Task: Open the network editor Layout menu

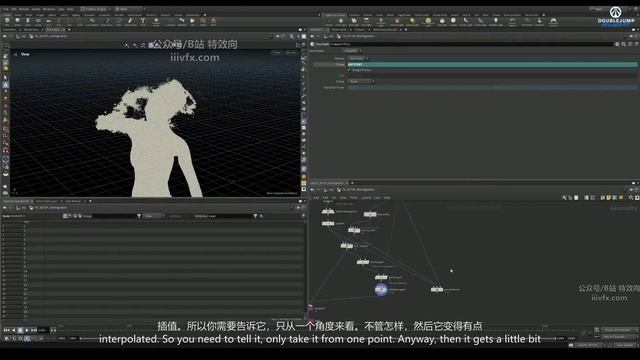Action: click(366, 198)
